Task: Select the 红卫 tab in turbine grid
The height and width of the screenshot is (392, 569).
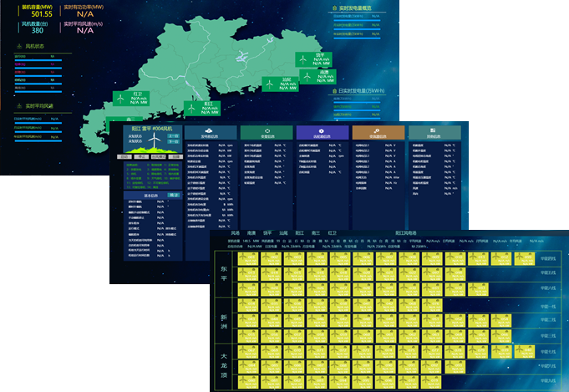Action: click(x=332, y=233)
